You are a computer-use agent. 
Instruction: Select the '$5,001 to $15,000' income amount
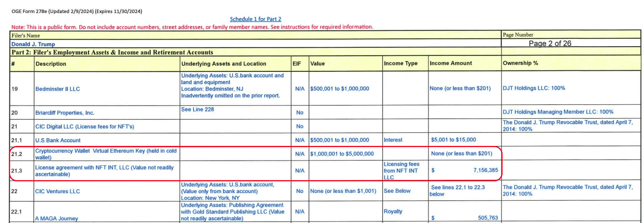point(453,140)
